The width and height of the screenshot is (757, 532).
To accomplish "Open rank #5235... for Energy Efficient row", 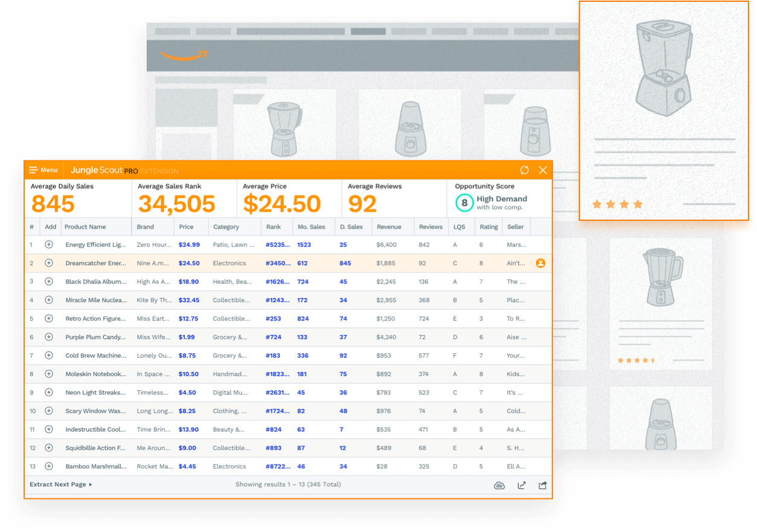I will [278, 245].
